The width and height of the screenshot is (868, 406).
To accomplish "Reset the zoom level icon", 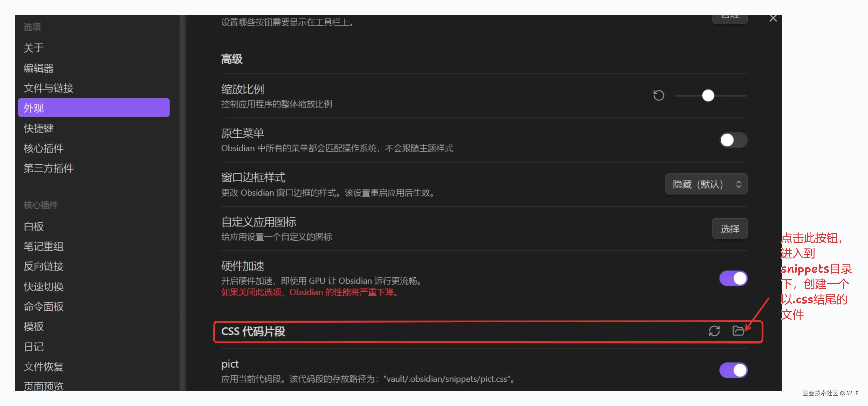I will pyautogui.click(x=659, y=96).
